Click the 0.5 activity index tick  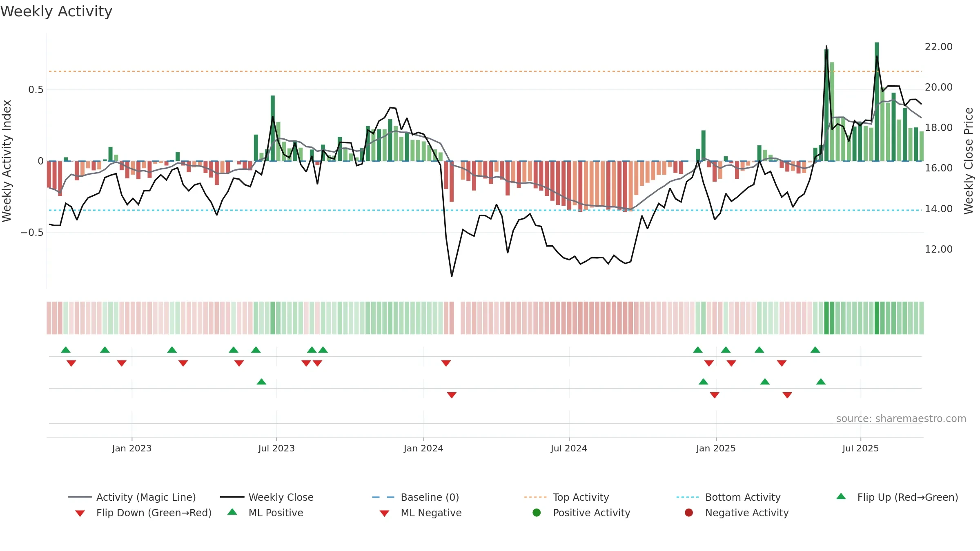(x=36, y=90)
